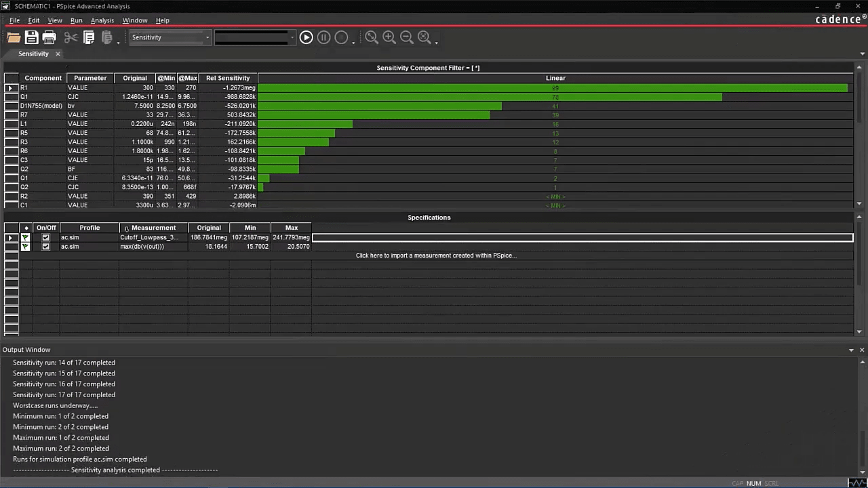The height and width of the screenshot is (488, 868).
Task: Click the specifications table scroll-up arrow
Action: (x=859, y=217)
